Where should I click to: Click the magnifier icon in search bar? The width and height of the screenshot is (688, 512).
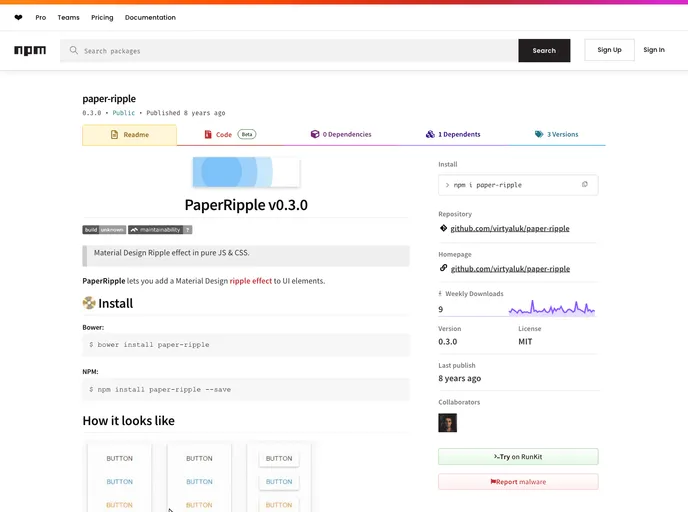pyautogui.click(x=74, y=50)
